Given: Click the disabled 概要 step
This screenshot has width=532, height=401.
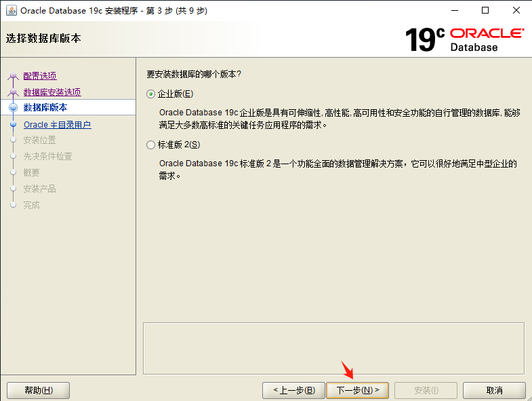Looking at the screenshot, I should pos(31,172).
